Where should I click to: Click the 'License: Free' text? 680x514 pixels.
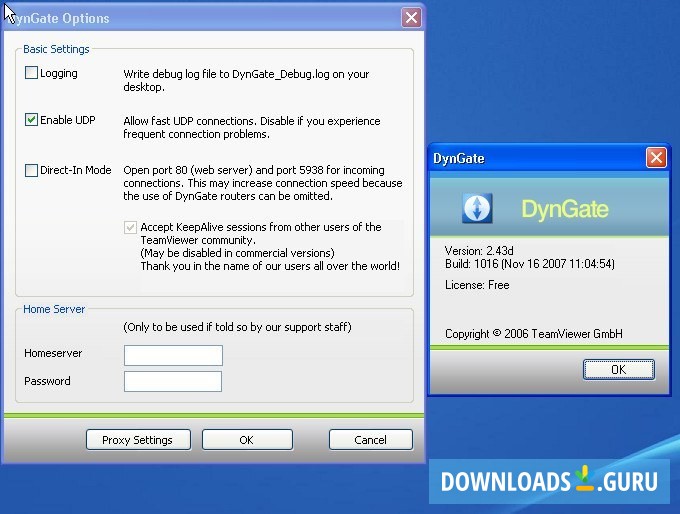click(477, 285)
